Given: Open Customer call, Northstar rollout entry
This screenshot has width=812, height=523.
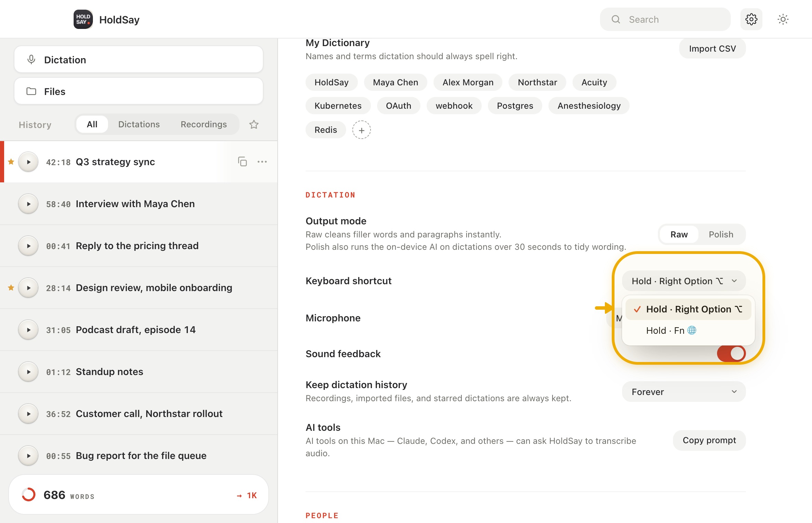Looking at the screenshot, I should pyautogui.click(x=139, y=414).
